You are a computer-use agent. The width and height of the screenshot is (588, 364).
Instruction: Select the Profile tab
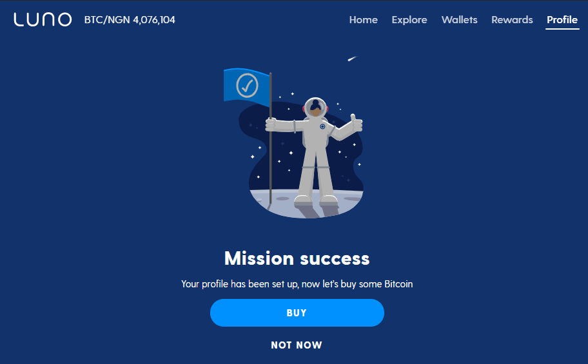562,19
